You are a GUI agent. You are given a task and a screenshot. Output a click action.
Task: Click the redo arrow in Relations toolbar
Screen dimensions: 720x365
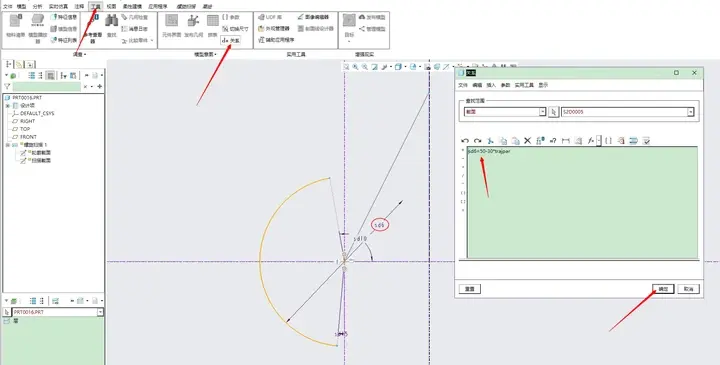point(478,141)
